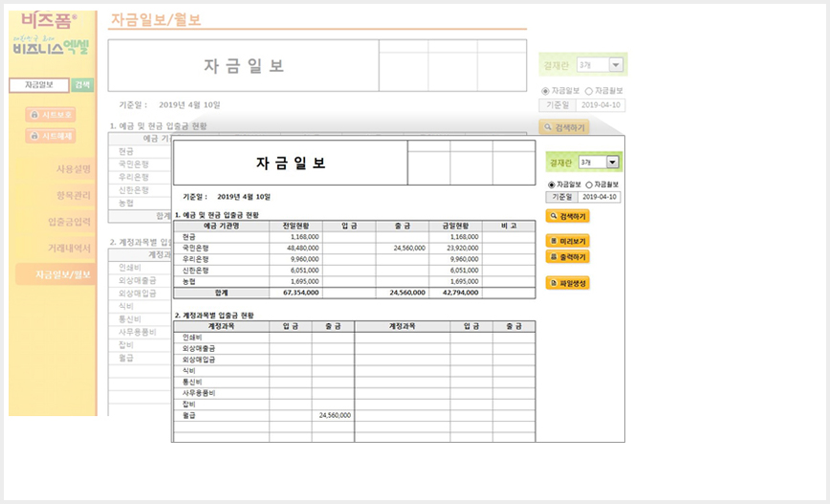The height and width of the screenshot is (504, 830).
Task: Click 현금 row label in front bank table
Action: pyautogui.click(x=188, y=237)
